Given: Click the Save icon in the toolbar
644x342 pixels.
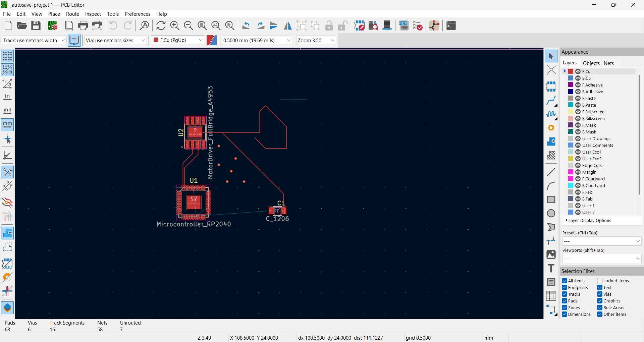Looking at the screenshot, I should click(36, 26).
